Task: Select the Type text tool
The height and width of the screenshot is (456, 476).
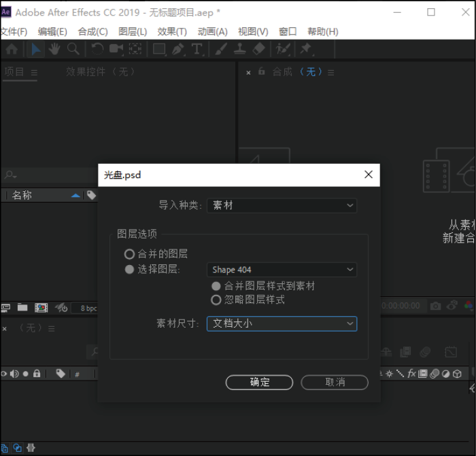Action: 197,49
